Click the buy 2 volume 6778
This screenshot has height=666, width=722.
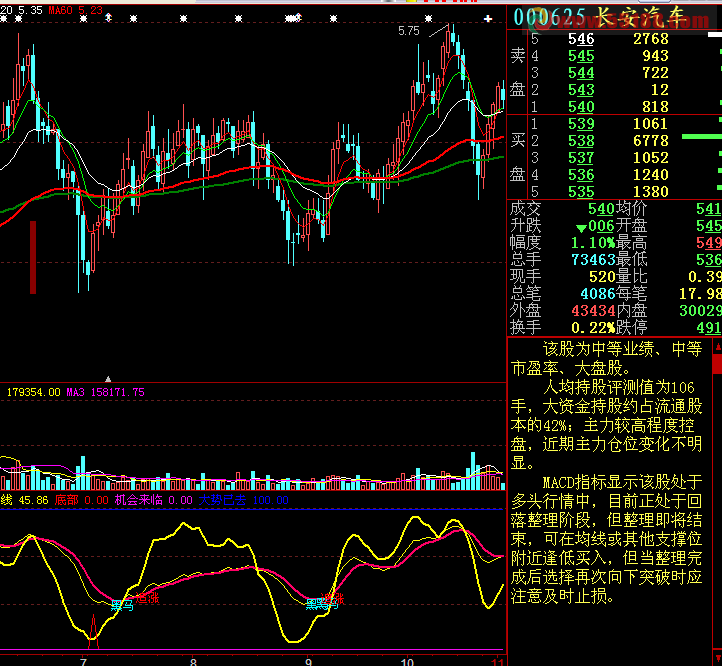click(651, 141)
